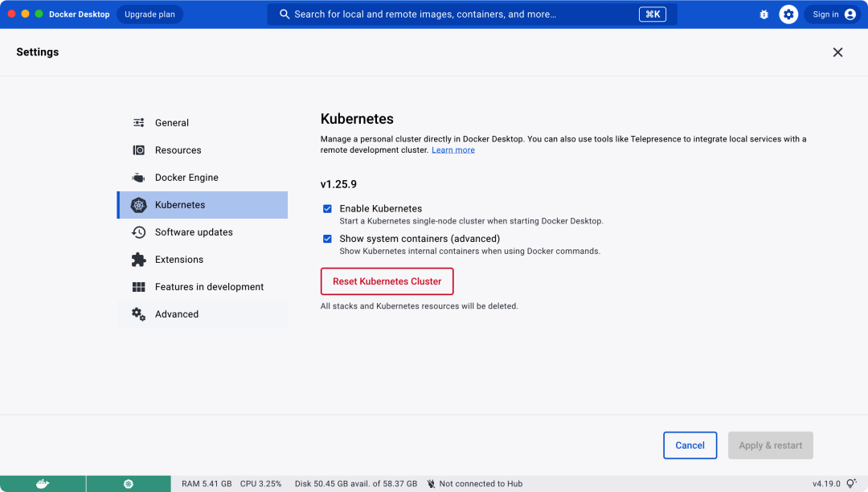868x492 pixels.
Task: Follow the Learn more link
Action: click(x=453, y=150)
